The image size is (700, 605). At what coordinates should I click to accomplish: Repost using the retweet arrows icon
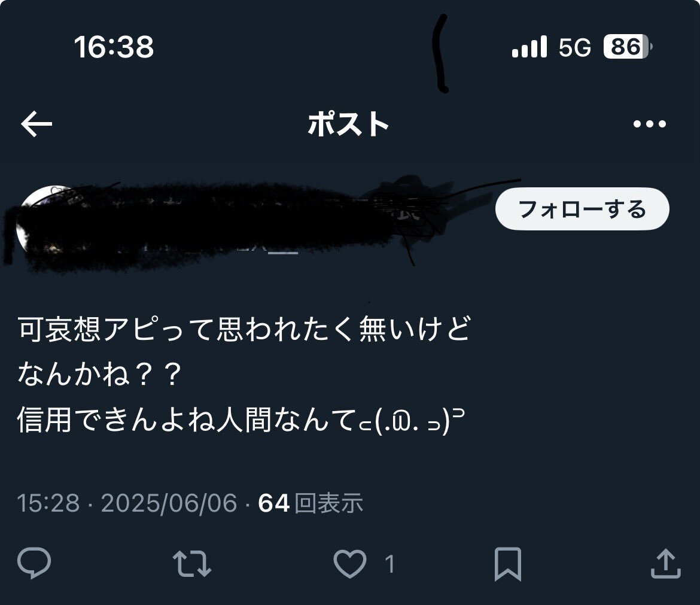(192, 564)
